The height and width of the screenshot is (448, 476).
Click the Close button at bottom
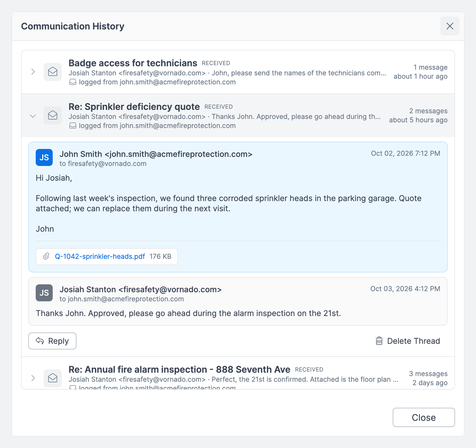424,417
